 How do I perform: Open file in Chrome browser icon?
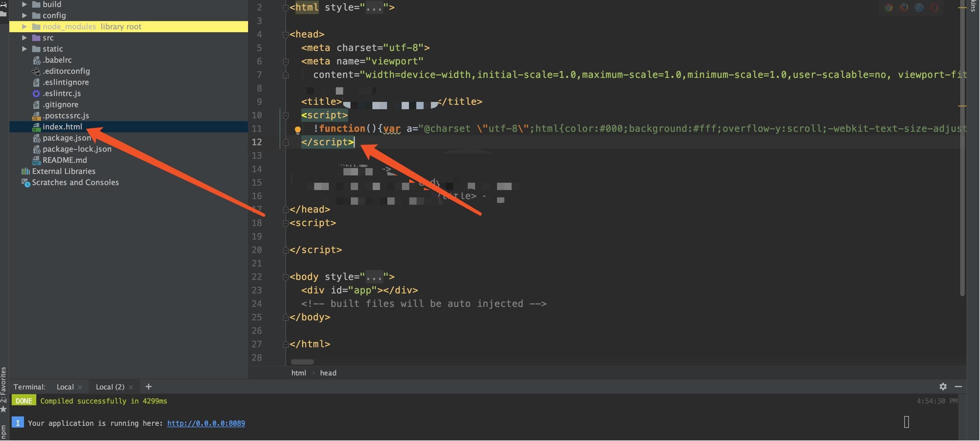pos(889,8)
